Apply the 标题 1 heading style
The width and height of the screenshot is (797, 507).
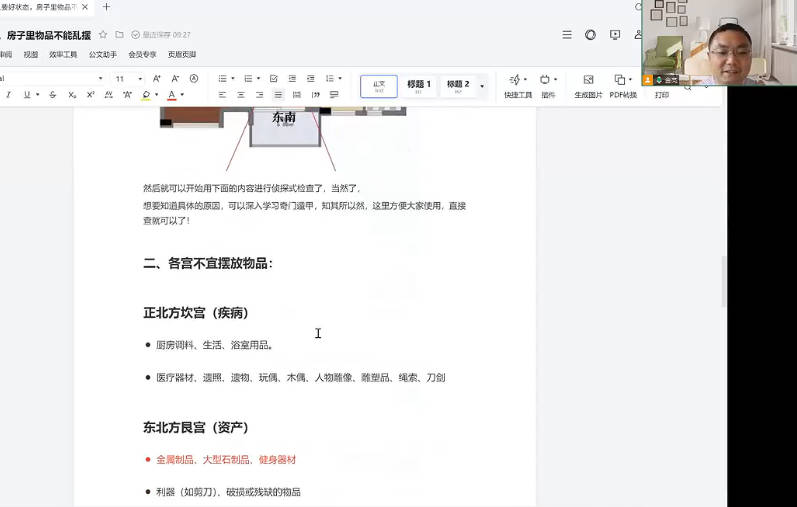point(419,85)
